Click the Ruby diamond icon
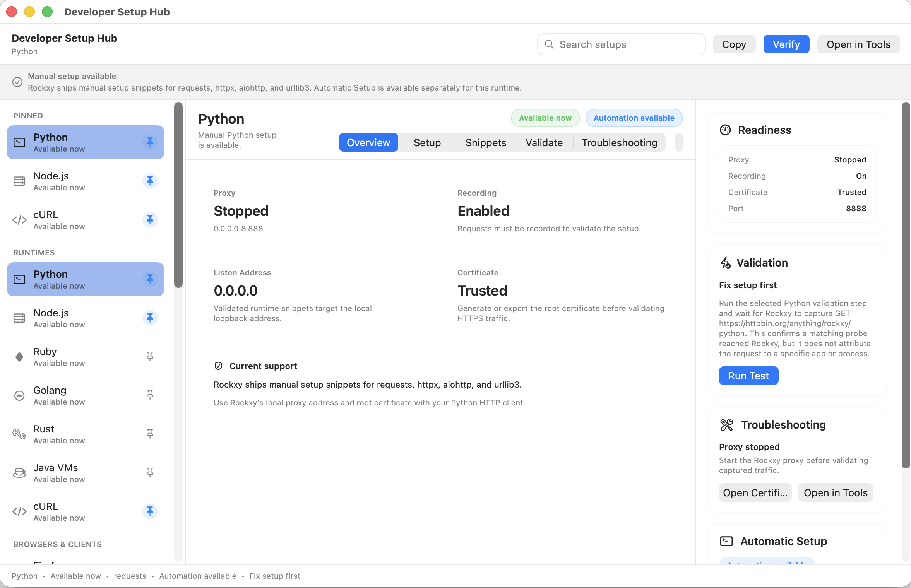The width and height of the screenshot is (911, 588). coord(19,356)
